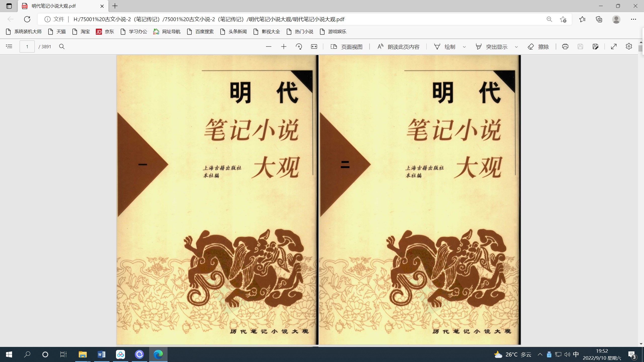This screenshot has height=362, width=644.
Task: Click the save as icon
Action: click(595, 47)
